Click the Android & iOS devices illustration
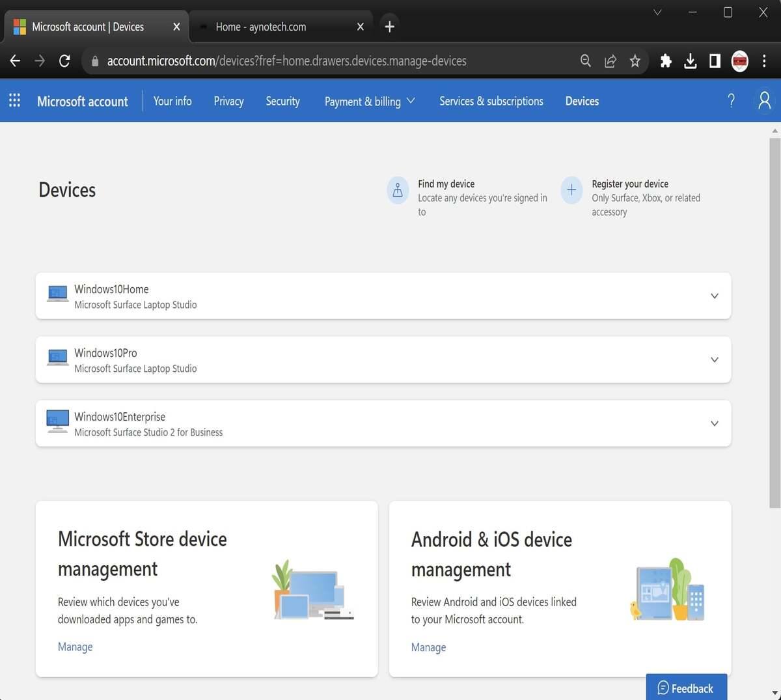This screenshot has width=781, height=700. (667, 589)
